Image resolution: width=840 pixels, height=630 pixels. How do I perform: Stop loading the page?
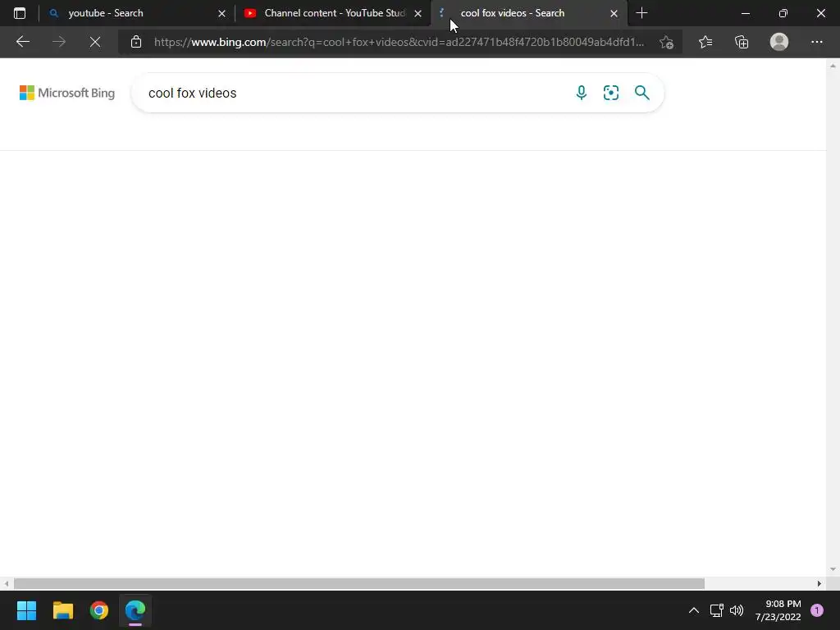tap(95, 42)
